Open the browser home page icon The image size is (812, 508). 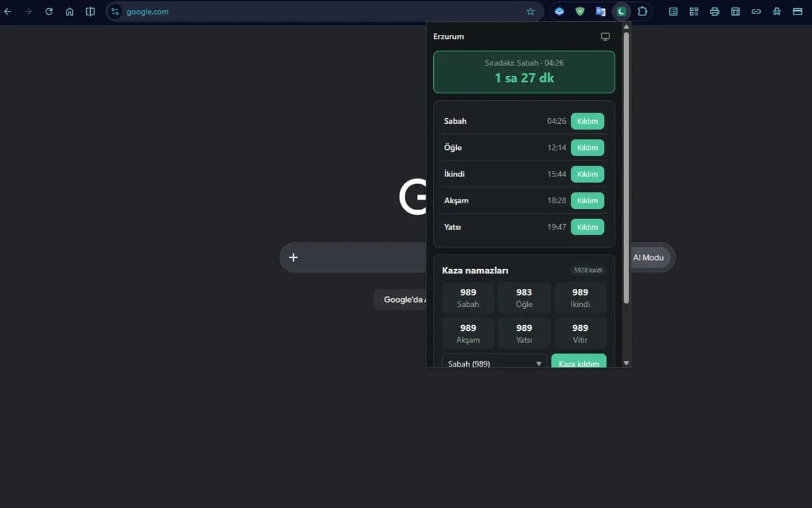point(70,11)
